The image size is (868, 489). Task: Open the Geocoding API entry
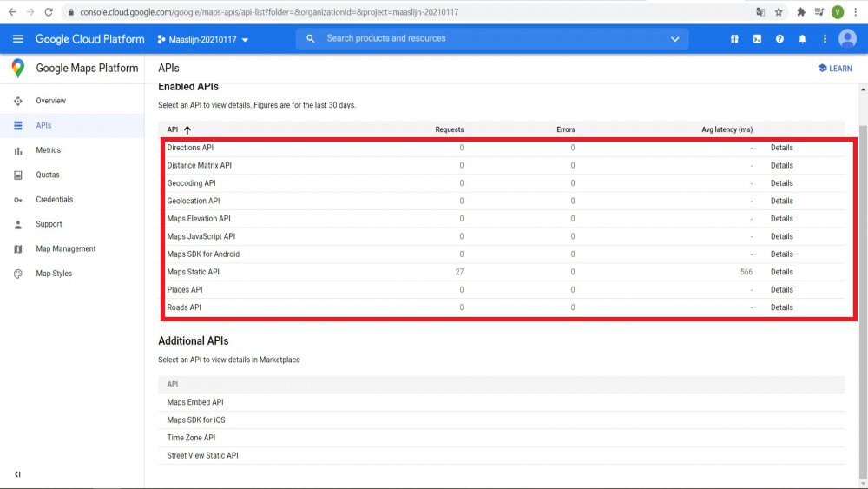pos(191,183)
